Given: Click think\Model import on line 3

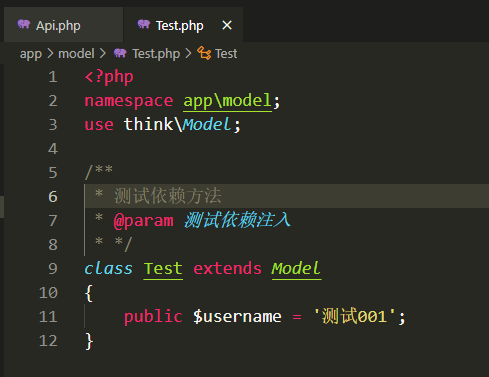Looking at the screenshot, I should (x=177, y=125).
